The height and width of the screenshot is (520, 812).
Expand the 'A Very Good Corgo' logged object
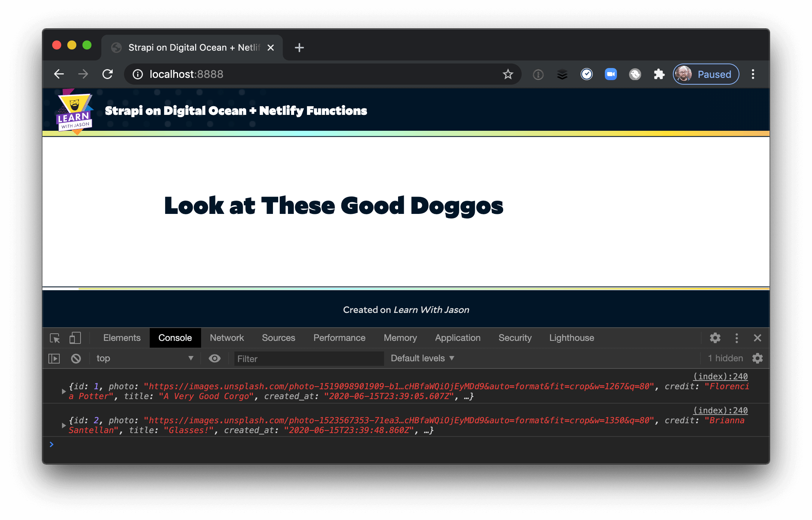(64, 392)
